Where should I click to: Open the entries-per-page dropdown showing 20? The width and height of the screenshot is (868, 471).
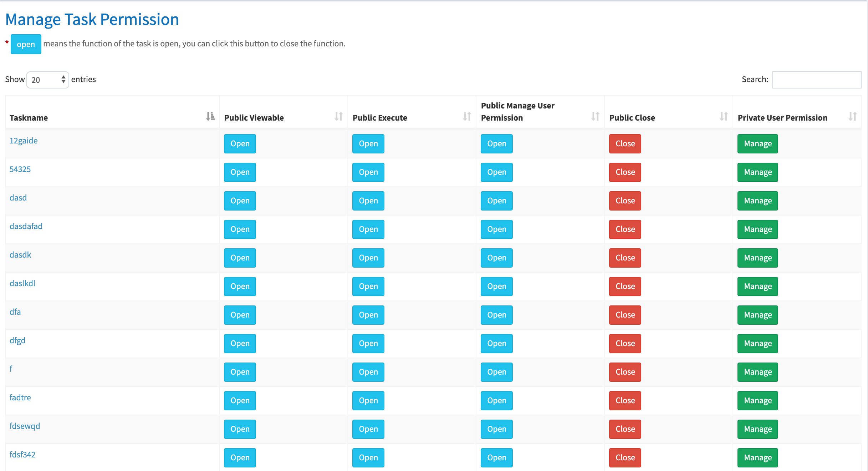click(48, 80)
